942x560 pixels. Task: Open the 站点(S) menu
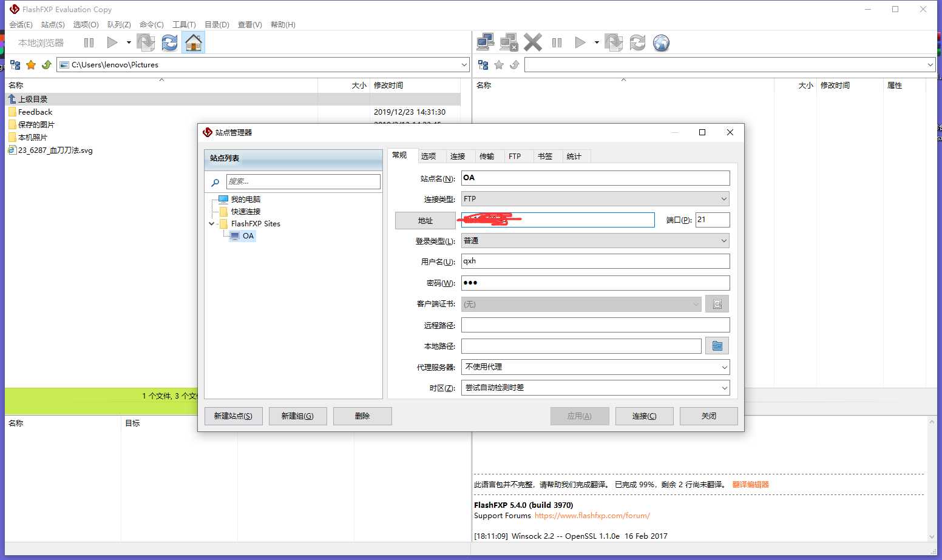53,24
